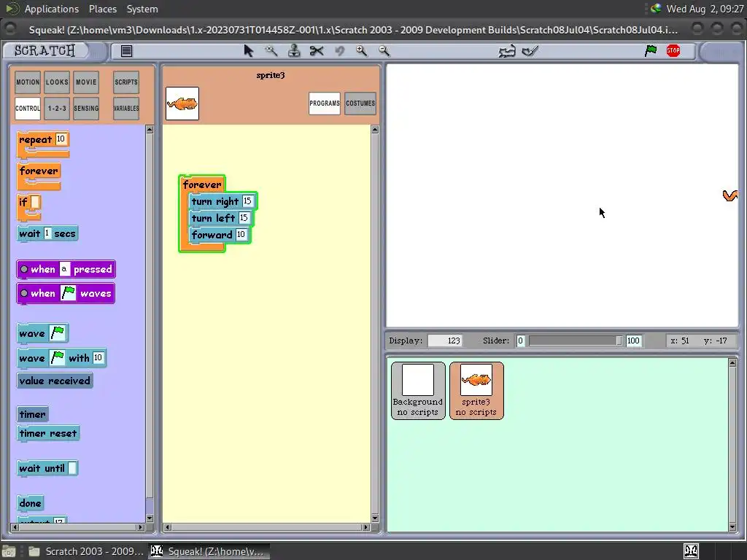Click the sprite3 cat thumbnail in script header
Viewport: 747px width, 560px height.
pyautogui.click(x=182, y=104)
